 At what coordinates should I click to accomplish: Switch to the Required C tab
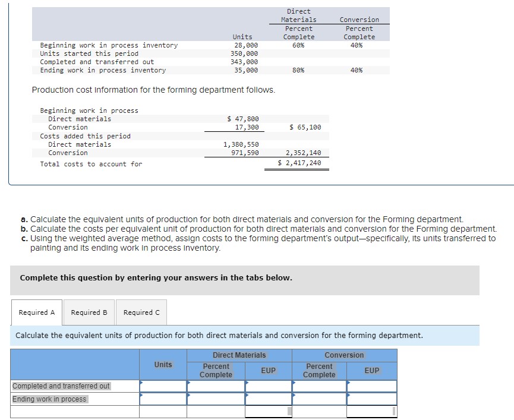141,312
